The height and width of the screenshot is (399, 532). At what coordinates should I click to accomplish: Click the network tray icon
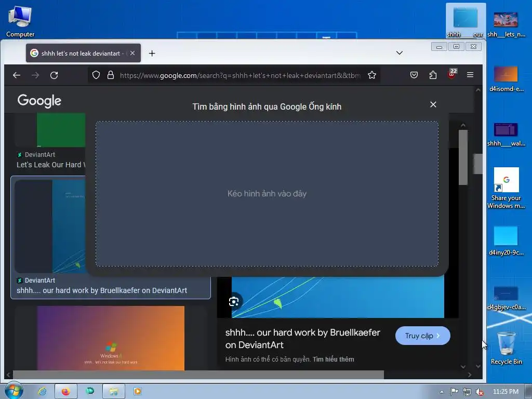coord(467,392)
